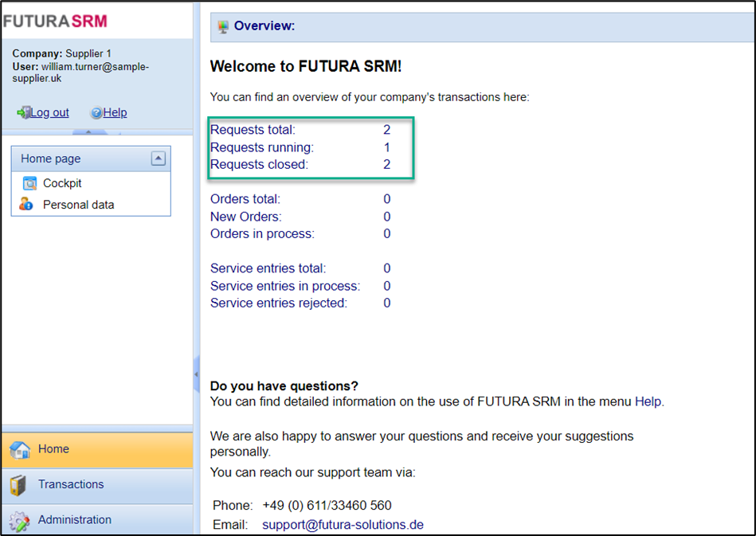Screen dimensions: 756x536
Task: Click the Log out door icon
Action: click(x=23, y=113)
